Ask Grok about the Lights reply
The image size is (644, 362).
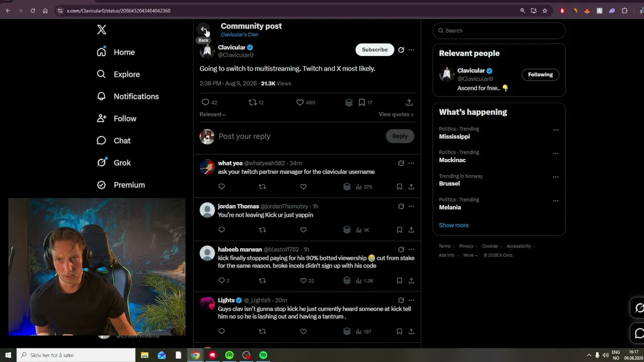click(x=401, y=300)
